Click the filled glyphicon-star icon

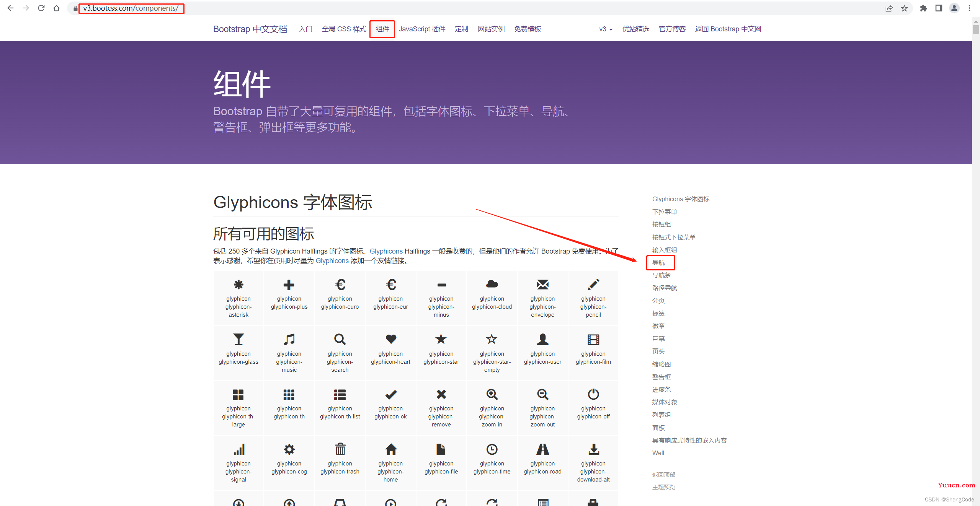(441, 339)
